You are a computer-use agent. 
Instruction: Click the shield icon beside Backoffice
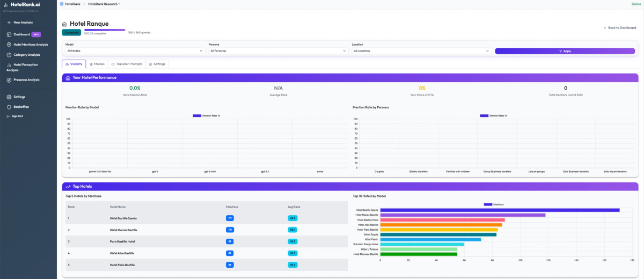[x=9, y=107]
